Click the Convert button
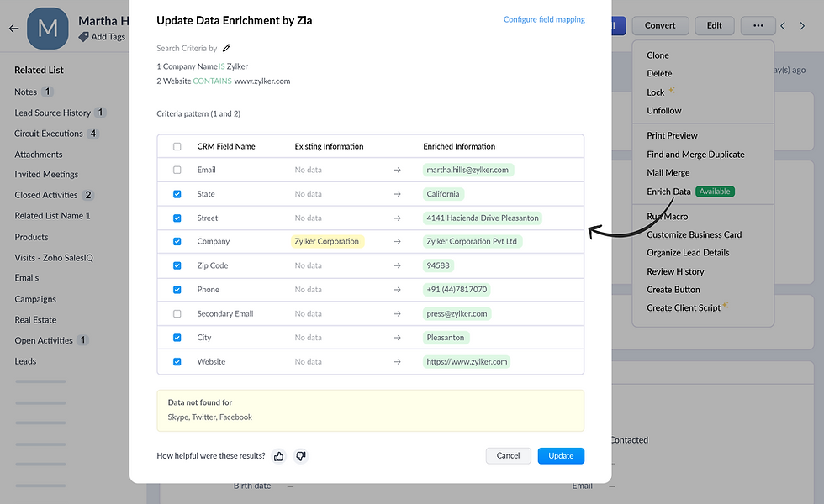The height and width of the screenshot is (504, 824). [x=660, y=25]
